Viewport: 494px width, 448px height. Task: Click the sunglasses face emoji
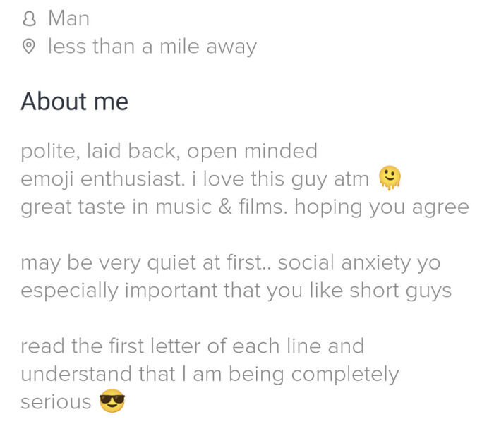112,403
